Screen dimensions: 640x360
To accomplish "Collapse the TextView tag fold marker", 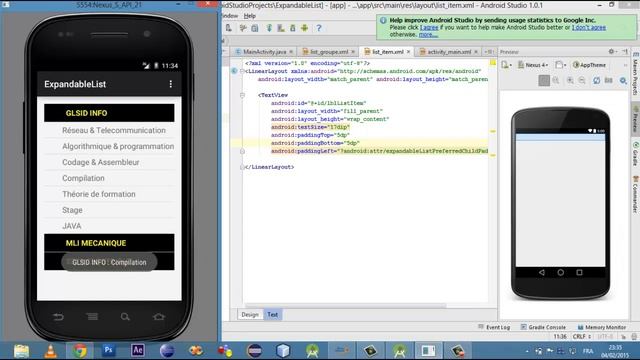I will [x=242, y=95].
